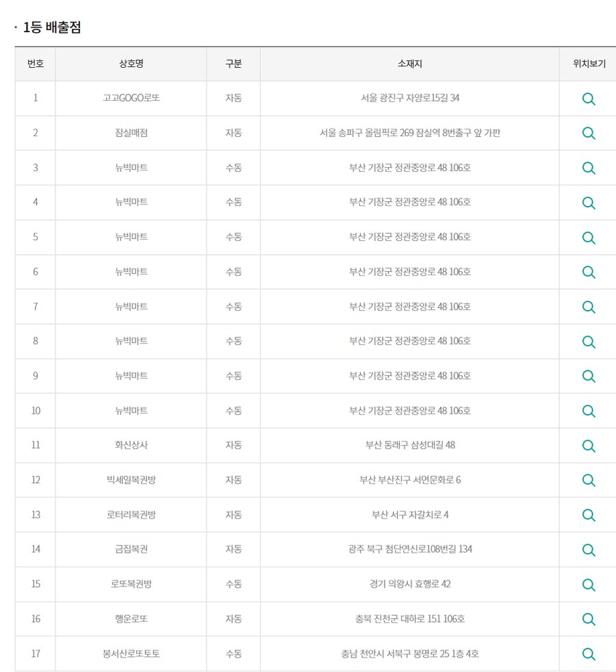The image size is (616, 672).
Task: Click address 부산 부산진구 서면문화로 6
Action: [410, 480]
